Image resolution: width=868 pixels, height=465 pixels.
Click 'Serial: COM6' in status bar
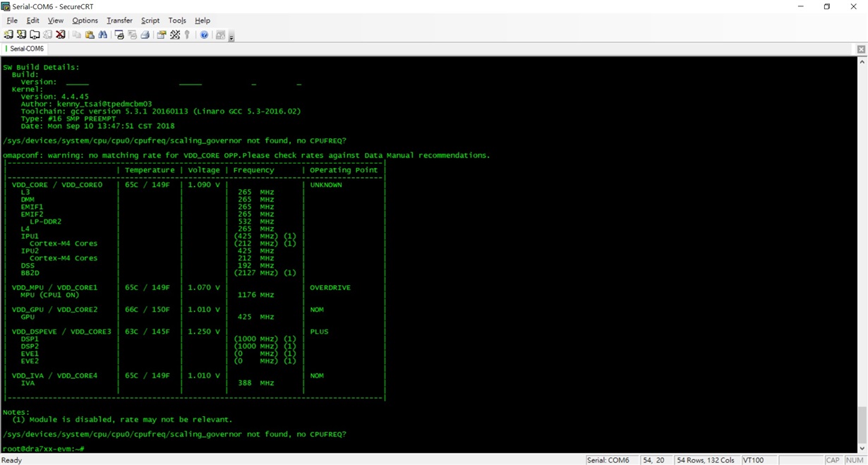tap(608, 460)
